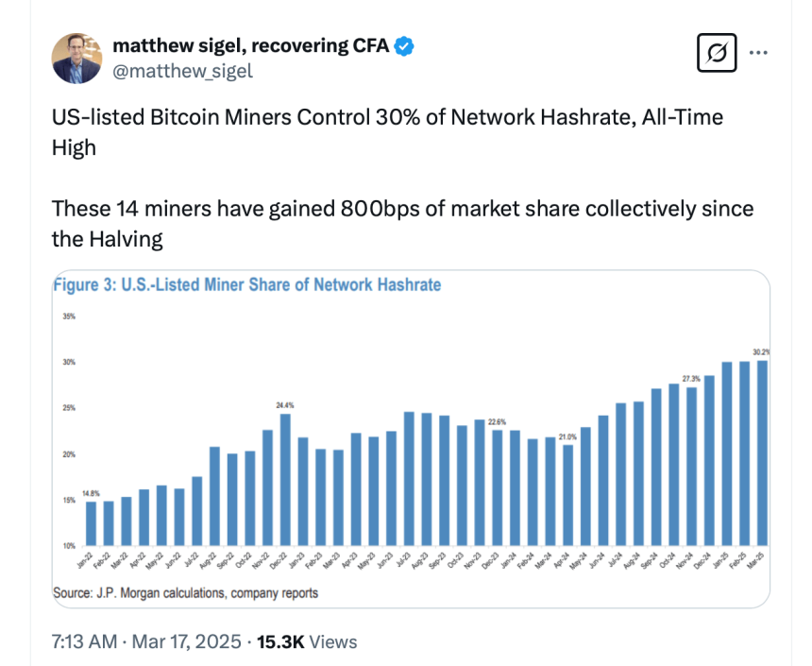The width and height of the screenshot is (812, 666).
Task: Click the blue verified checkmark badge
Action: tap(404, 45)
